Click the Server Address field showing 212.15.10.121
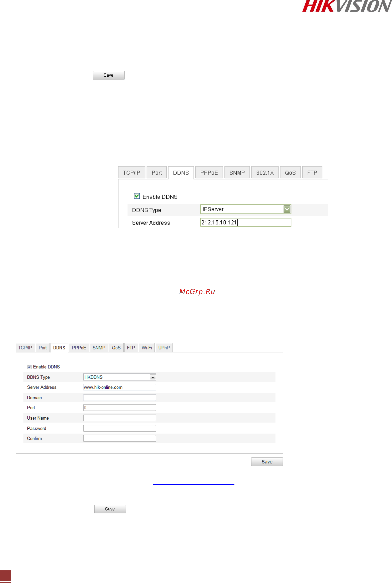The width and height of the screenshot is (392, 583). (246, 222)
